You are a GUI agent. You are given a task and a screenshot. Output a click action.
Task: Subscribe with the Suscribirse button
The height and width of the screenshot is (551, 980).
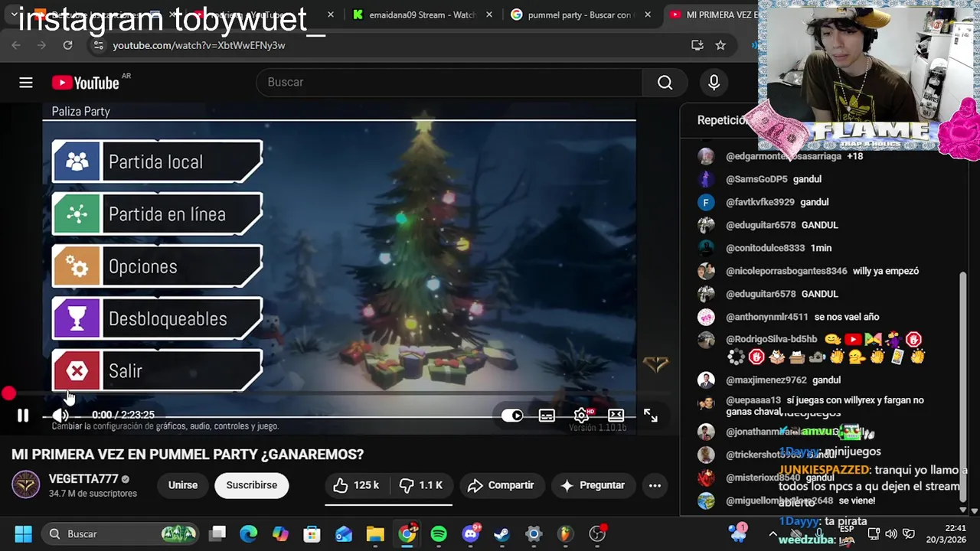tap(251, 485)
